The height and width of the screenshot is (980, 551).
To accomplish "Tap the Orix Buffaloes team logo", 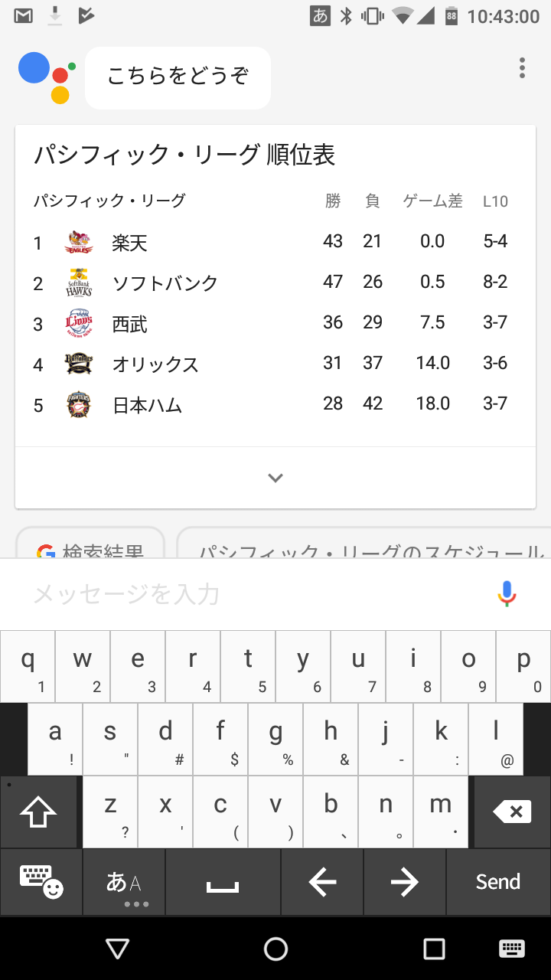I will click(79, 364).
